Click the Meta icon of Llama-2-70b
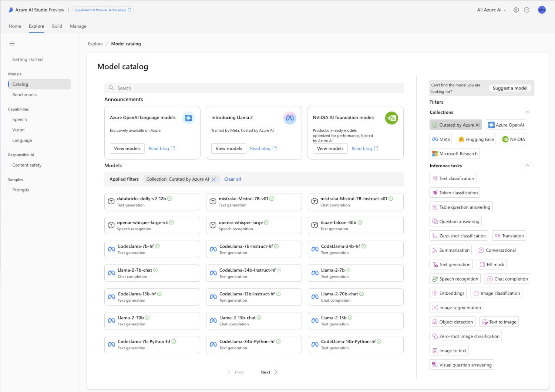The image size is (555, 392). [111, 321]
